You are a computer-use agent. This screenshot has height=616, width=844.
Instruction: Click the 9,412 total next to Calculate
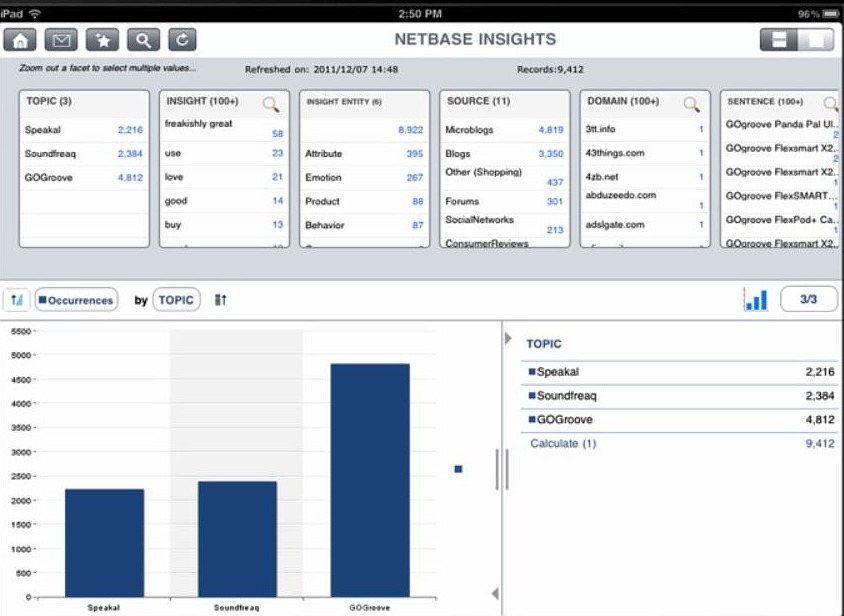click(820, 443)
